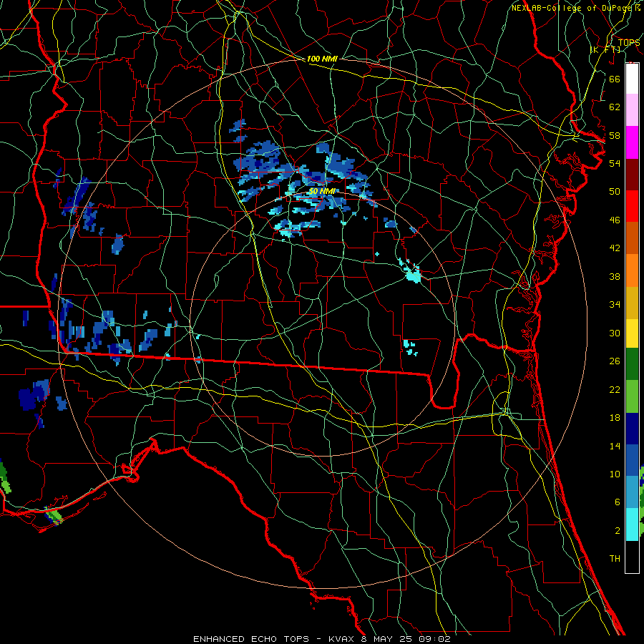Click the white swatch in the tops legend

tap(632, 79)
